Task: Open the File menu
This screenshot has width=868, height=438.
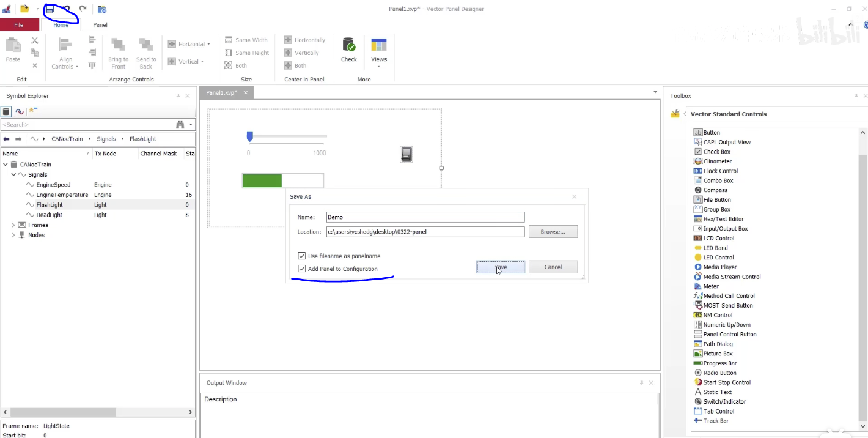Action: click(x=20, y=24)
